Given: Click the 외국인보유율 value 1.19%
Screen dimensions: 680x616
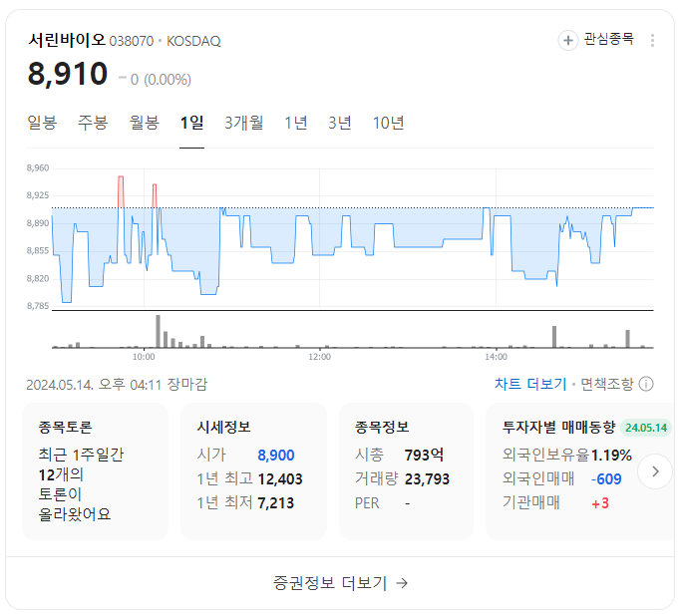Looking at the screenshot, I should [x=611, y=456].
